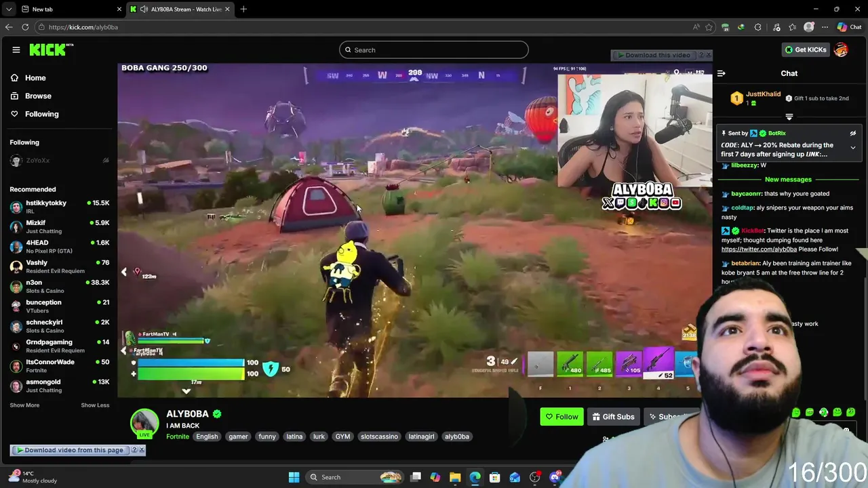868x488 pixels.
Task: Expand recommended list with Show More
Action: [24, 405]
